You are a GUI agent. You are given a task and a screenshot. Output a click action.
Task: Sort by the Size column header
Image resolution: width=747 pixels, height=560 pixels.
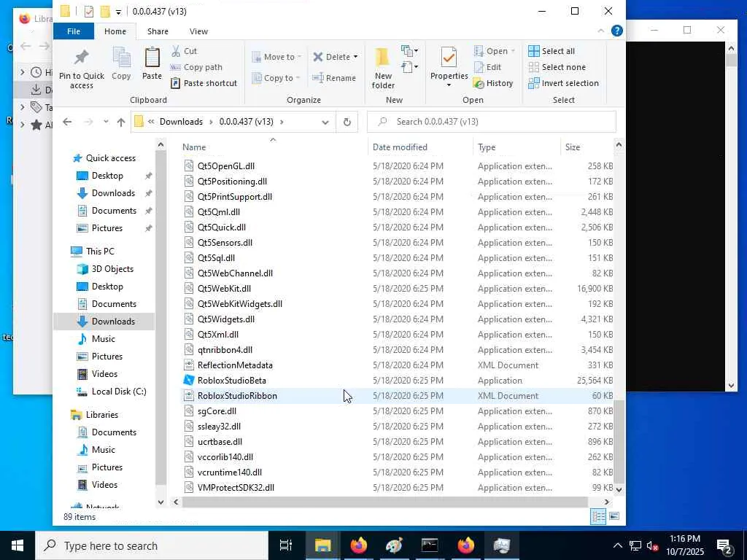point(573,147)
